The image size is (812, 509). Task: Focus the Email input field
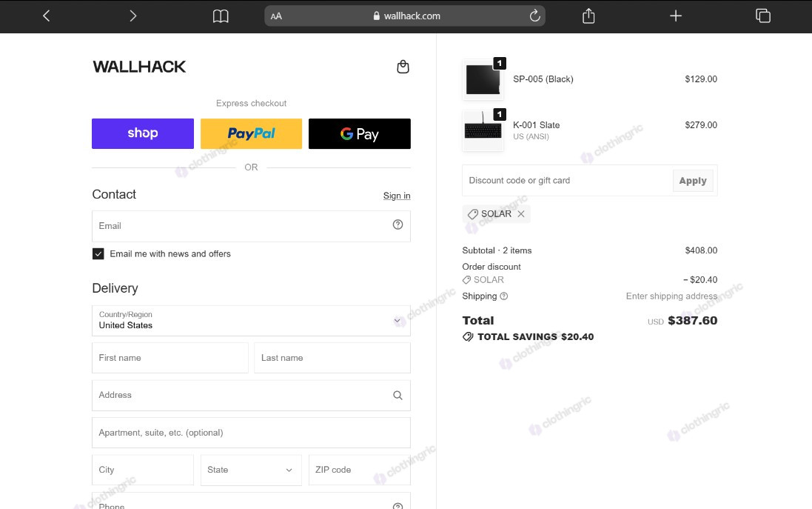click(251, 226)
